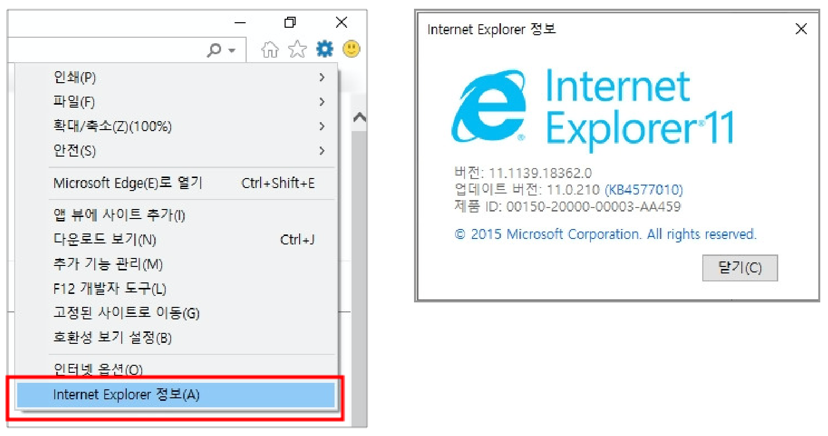Open 인터넷 옵션(O)
This screenshot has width=828, height=436.
[176, 369]
